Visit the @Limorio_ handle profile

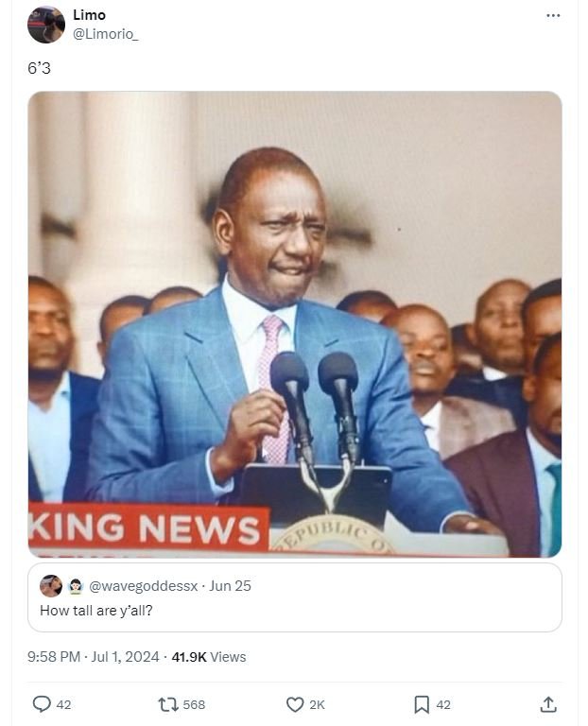(106, 34)
